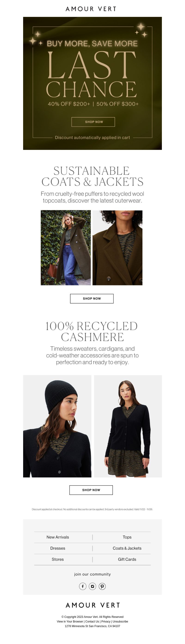185x644 pixels.
Task: Click Shop Now in the Last Chance banner
Action: (93, 122)
